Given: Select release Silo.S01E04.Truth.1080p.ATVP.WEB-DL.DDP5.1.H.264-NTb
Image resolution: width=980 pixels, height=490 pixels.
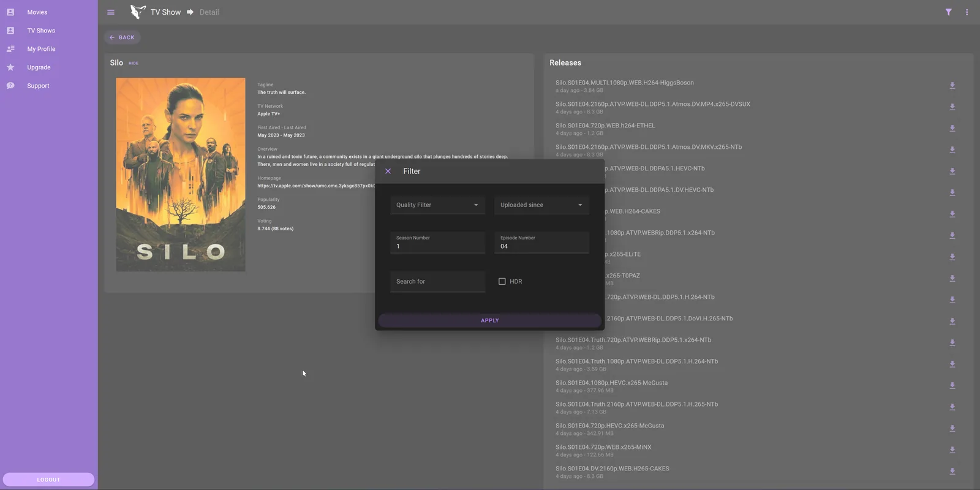Looking at the screenshot, I should pos(636,361).
